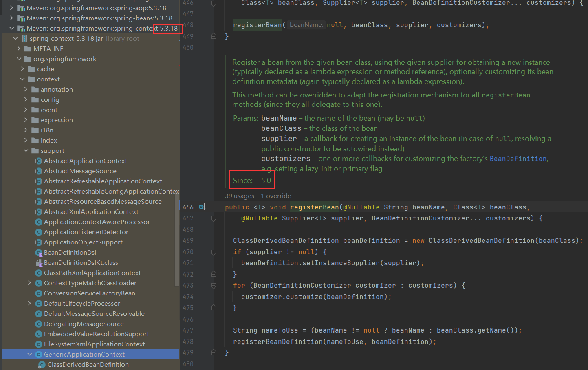
Task: Click the spring-aop library icon
Action: pyautogui.click(x=21, y=8)
